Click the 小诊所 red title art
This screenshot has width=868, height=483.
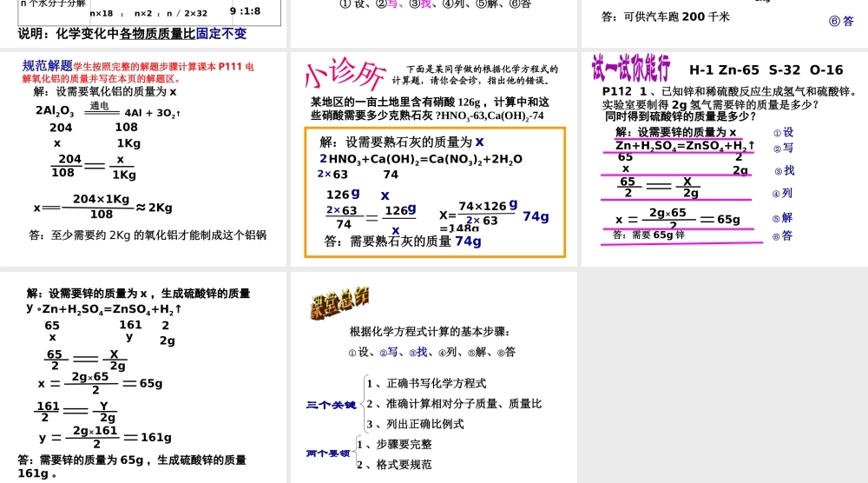pyautogui.click(x=345, y=75)
